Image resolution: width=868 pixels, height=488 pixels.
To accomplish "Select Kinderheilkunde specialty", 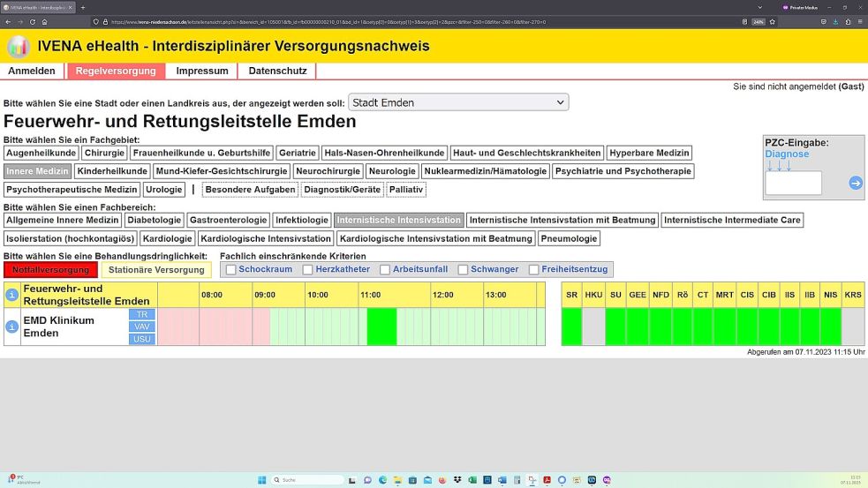I will coord(112,171).
